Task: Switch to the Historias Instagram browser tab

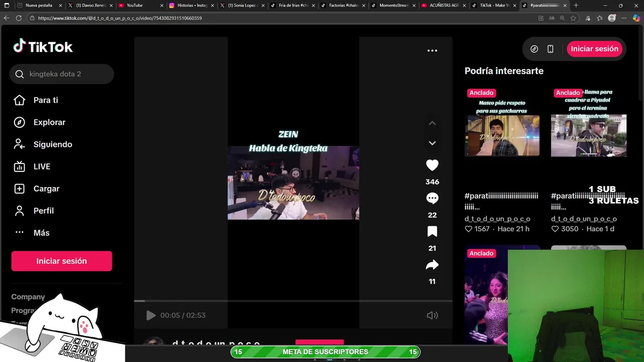Action: (x=192, y=6)
